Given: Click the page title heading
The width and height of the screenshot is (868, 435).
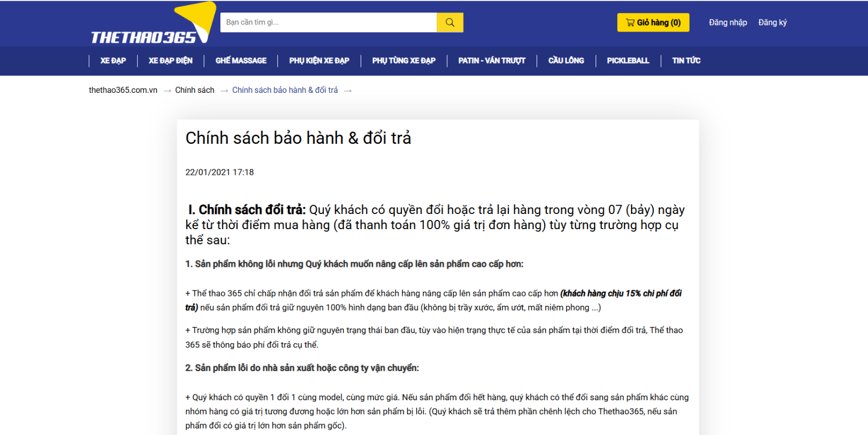Looking at the screenshot, I should click(298, 138).
